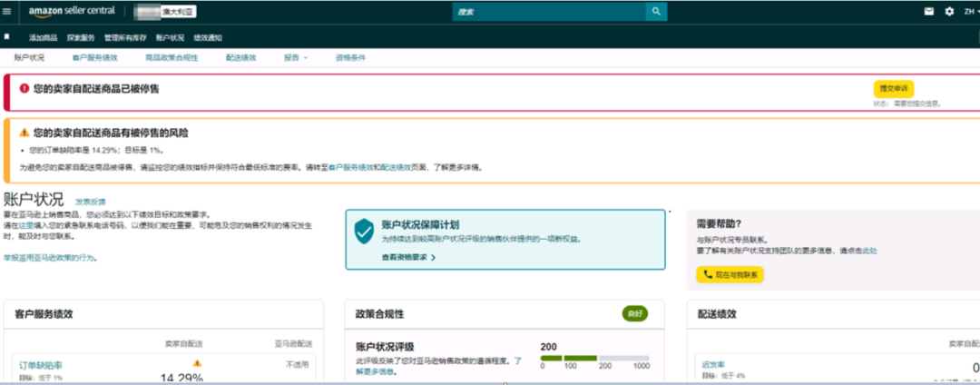Image resolution: width=980 pixels, height=385 pixels.
Task: Click the search magnifier icon
Action: [656, 11]
